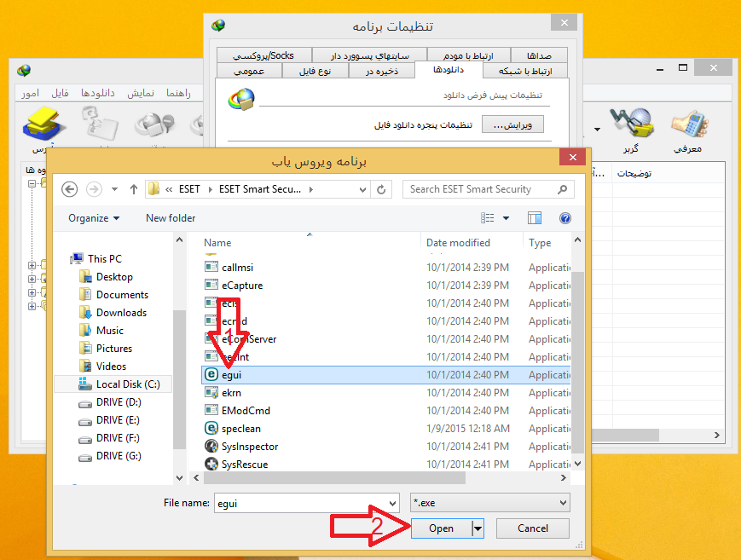Select the speclean file icon
The width and height of the screenshot is (741, 560).
211,428
